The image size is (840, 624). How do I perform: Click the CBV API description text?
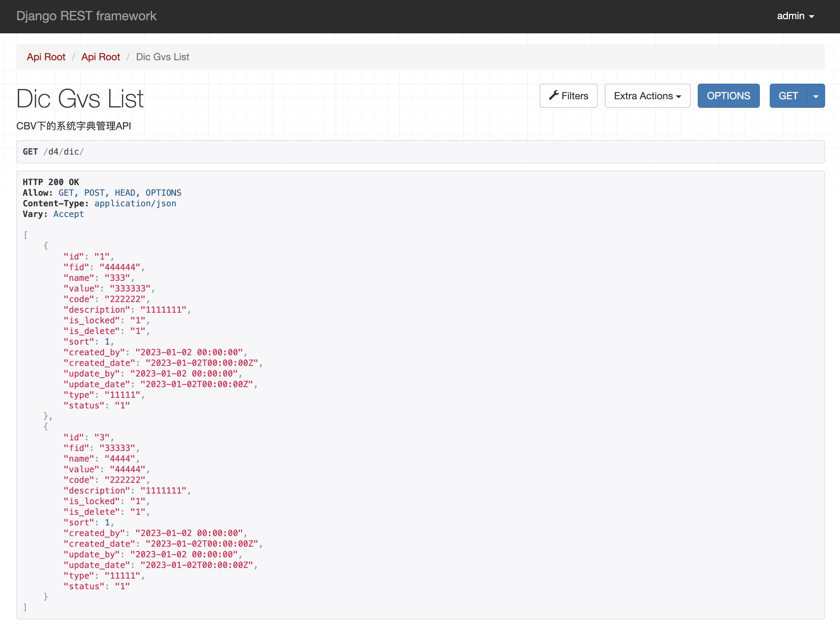(74, 126)
